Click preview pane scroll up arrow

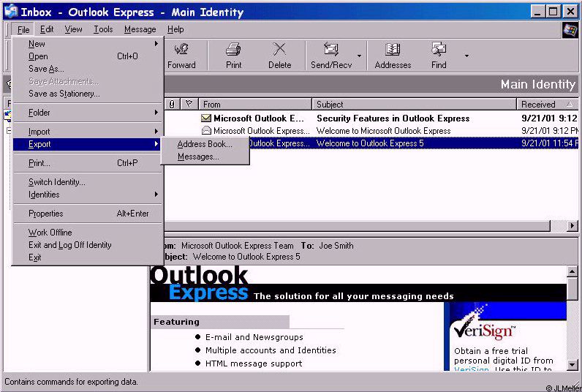[572, 272]
